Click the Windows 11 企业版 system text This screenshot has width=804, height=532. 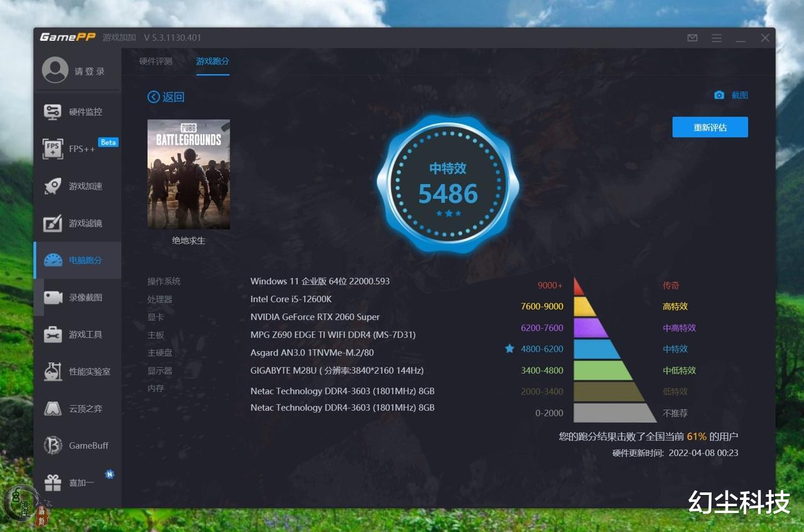[x=320, y=281]
